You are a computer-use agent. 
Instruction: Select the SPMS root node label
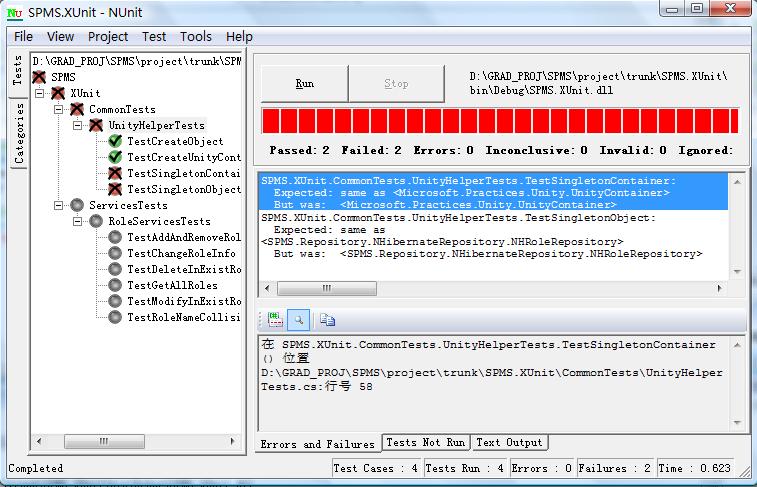tap(63, 77)
